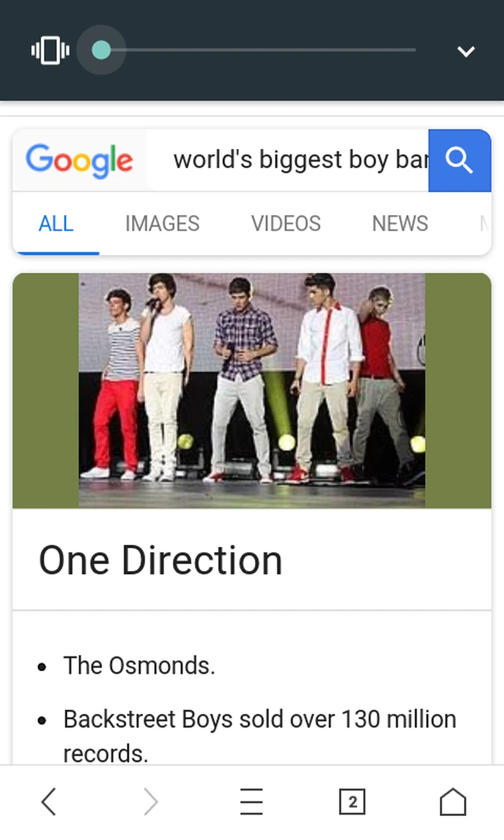Open the One Direction band photo

(x=252, y=390)
